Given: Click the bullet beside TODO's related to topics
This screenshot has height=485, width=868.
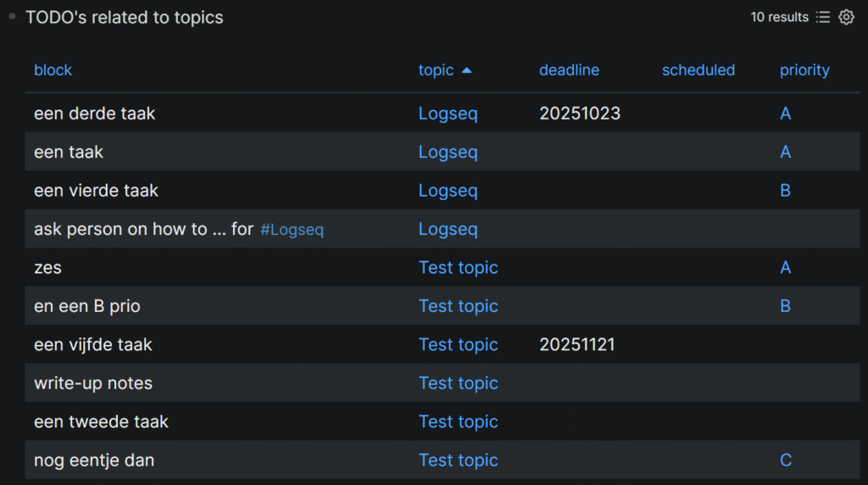Looking at the screenshot, I should [12, 16].
